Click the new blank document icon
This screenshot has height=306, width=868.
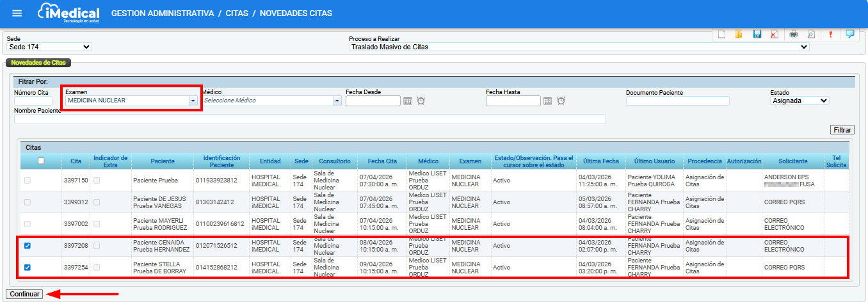pyautogui.click(x=721, y=35)
